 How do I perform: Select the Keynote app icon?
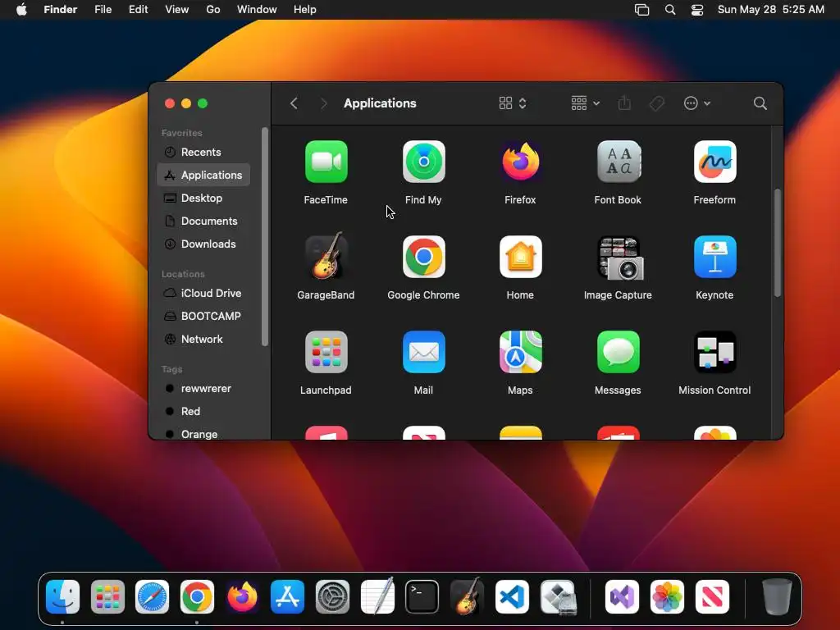[714, 257]
